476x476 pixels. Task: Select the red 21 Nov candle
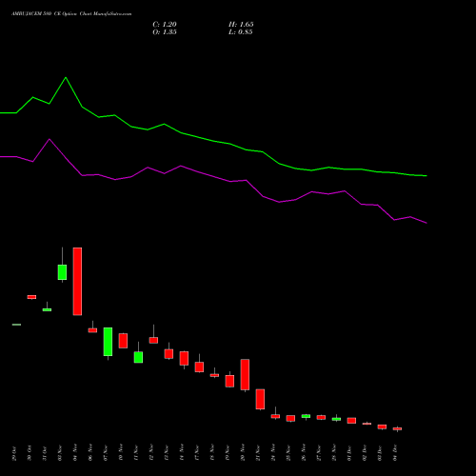[x=260, y=399]
